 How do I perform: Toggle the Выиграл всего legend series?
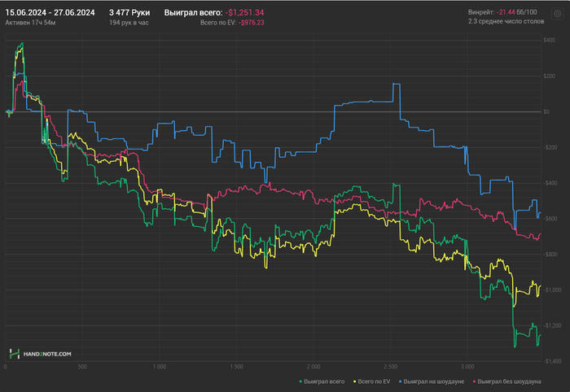[325, 381]
